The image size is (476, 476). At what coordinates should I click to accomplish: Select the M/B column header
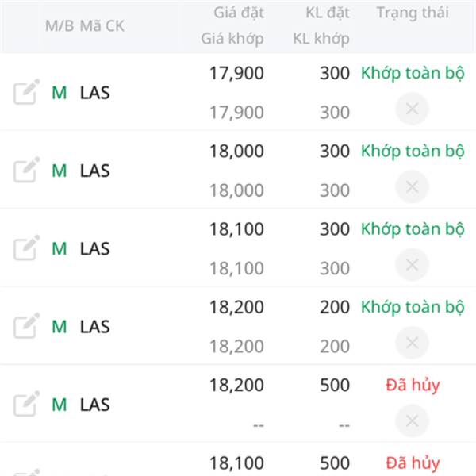[x=59, y=26]
